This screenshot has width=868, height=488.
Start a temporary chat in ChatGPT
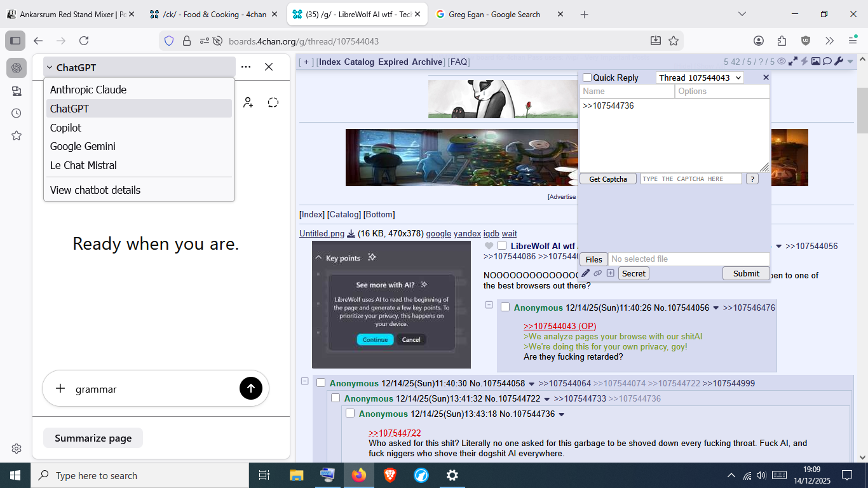click(273, 102)
